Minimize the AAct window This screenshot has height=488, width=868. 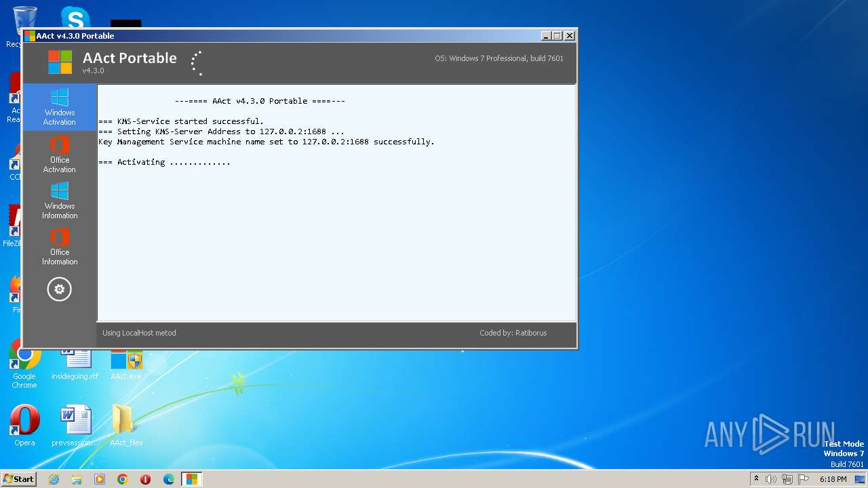(x=547, y=36)
